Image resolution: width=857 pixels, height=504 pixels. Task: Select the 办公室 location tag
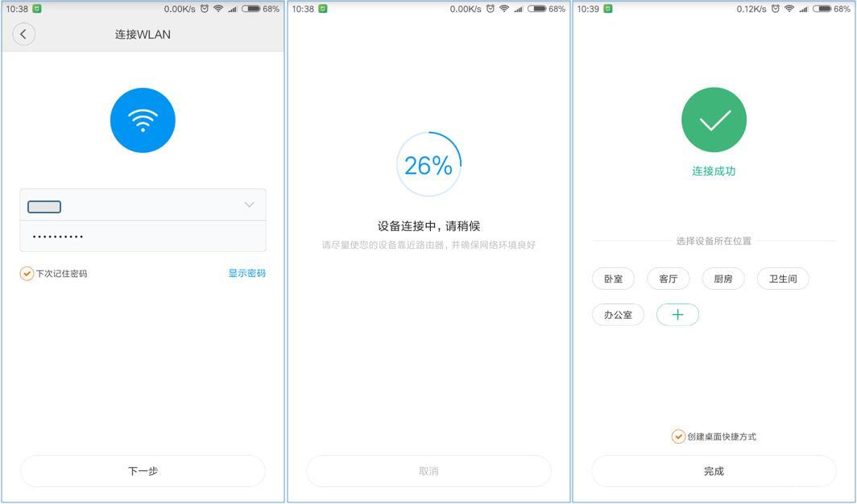tap(618, 314)
